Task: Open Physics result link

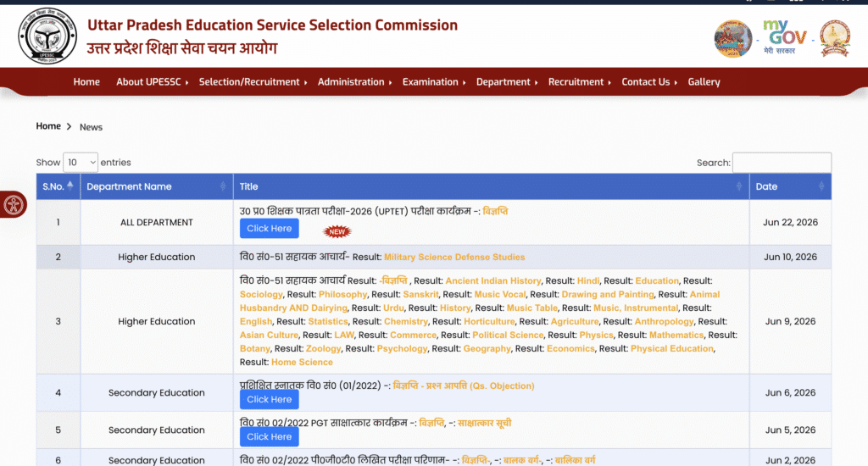Action: (596, 335)
